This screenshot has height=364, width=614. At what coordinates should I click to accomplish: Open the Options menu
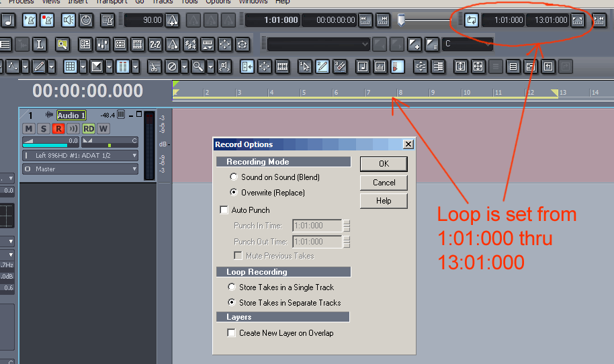point(218,2)
